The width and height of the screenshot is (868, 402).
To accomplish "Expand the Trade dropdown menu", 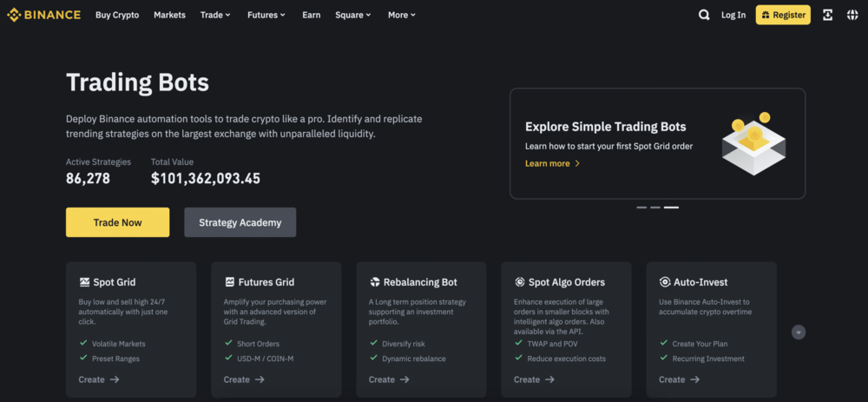I will pyautogui.click(x=215, y=15).
